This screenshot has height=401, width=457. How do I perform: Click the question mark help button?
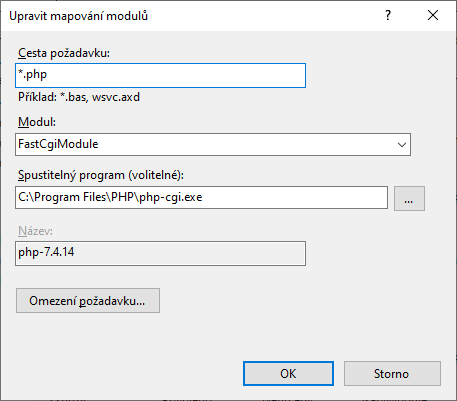388,15
